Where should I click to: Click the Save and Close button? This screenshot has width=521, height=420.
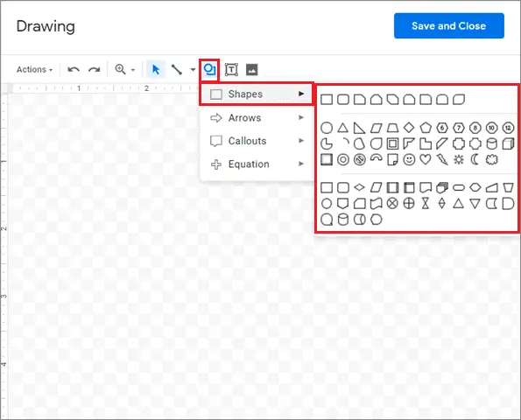point(449,26)
